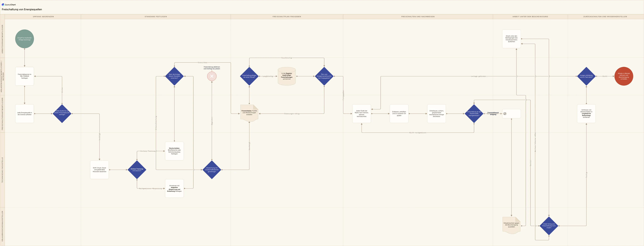The image size is (644, 246).
Task: Click the checkmark icon in Freischaltbescheinigung node
Action: coord(505,114)
